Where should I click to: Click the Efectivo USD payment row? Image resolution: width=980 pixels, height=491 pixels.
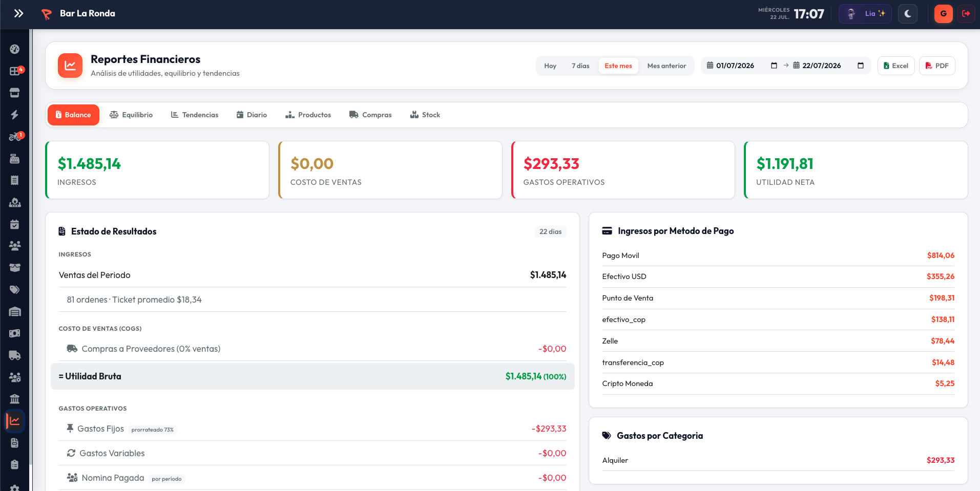tap(778, 276)
